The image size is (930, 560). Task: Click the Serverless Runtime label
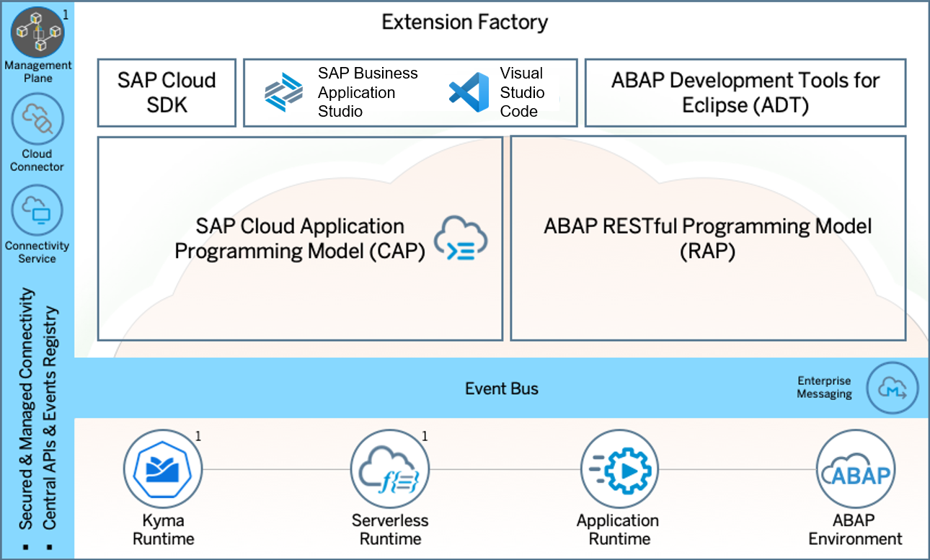(x=390, y=530)
